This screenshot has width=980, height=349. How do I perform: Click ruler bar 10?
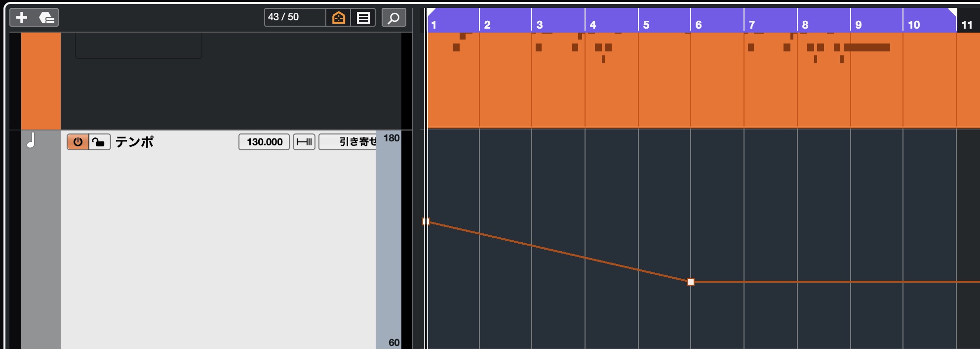pyautogui.click(x=914, y=25)
